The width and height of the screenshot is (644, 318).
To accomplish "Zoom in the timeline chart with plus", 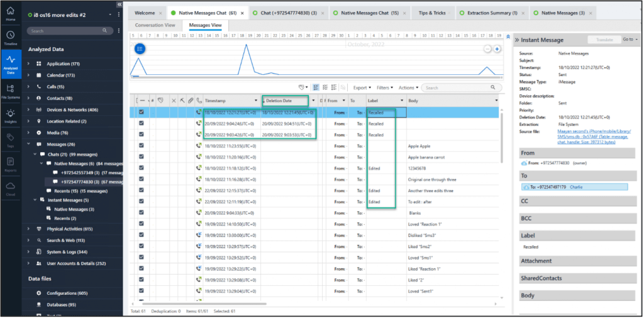I will click(x=497, y=49).
